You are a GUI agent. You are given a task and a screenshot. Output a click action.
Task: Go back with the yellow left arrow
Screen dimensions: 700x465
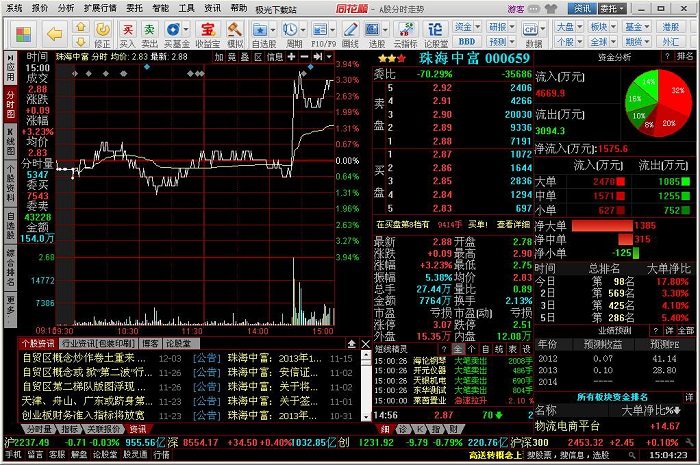(x=54, y=34)
